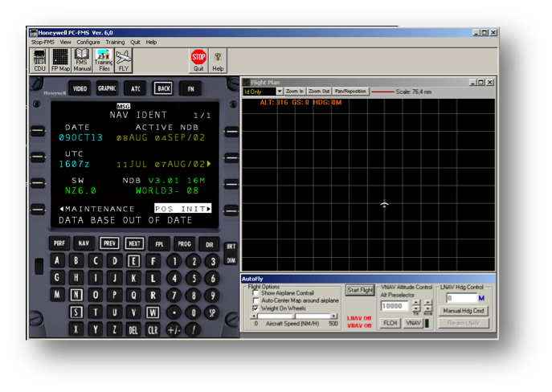This screenshot has width=552, height=392.
Task: Enable Auto-Center Map around airplane
Action: click(256, 300)
